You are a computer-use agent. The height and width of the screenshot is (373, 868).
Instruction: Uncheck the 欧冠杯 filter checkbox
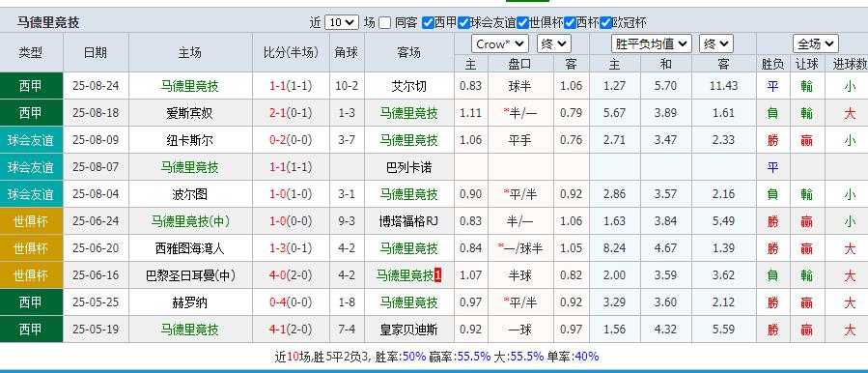point(605,23)
